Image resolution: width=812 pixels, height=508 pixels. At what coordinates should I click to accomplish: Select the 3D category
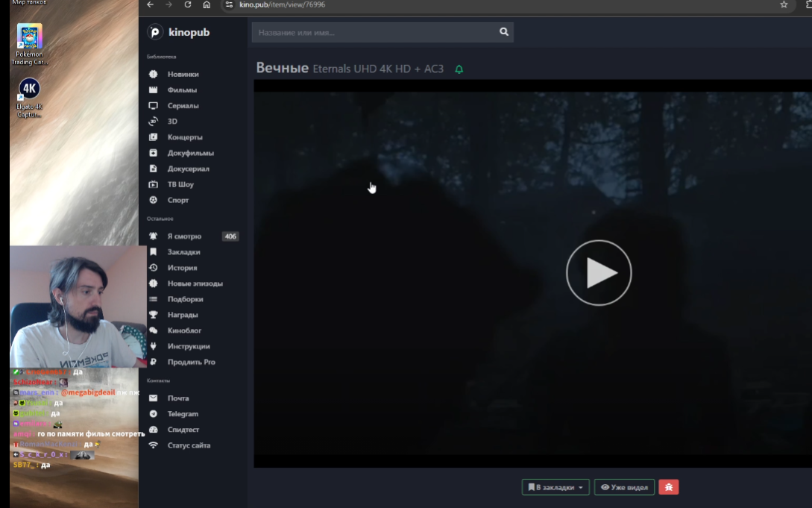pos(172,121)
